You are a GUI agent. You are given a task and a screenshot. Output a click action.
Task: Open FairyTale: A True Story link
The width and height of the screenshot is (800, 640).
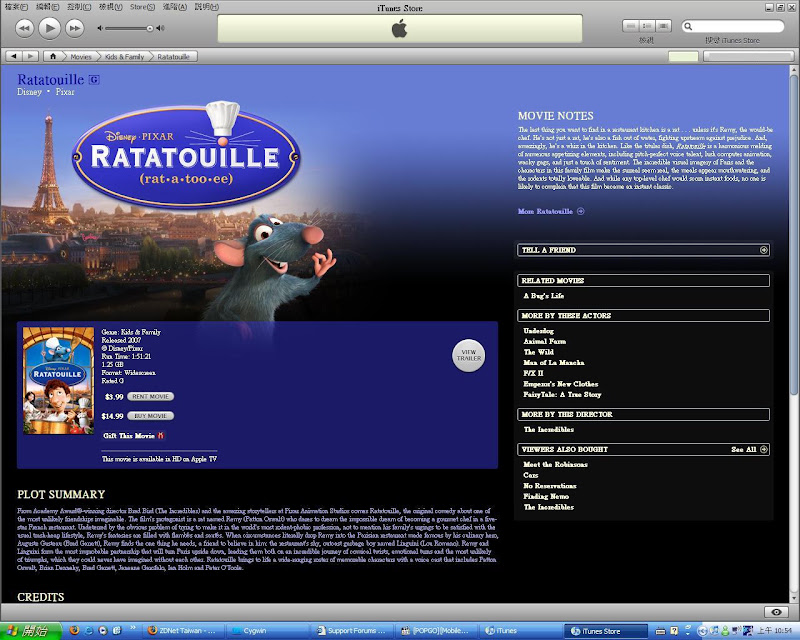pos(562,395)
